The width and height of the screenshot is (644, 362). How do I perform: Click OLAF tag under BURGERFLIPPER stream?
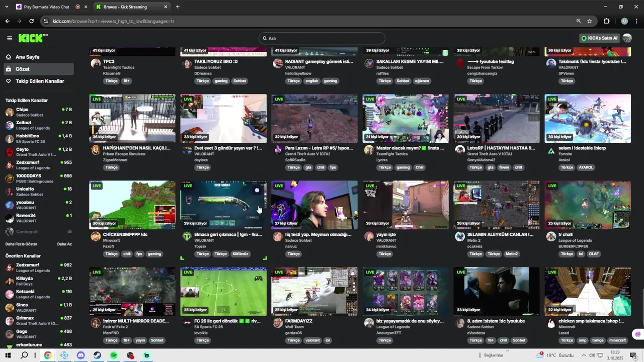[594, 254]
